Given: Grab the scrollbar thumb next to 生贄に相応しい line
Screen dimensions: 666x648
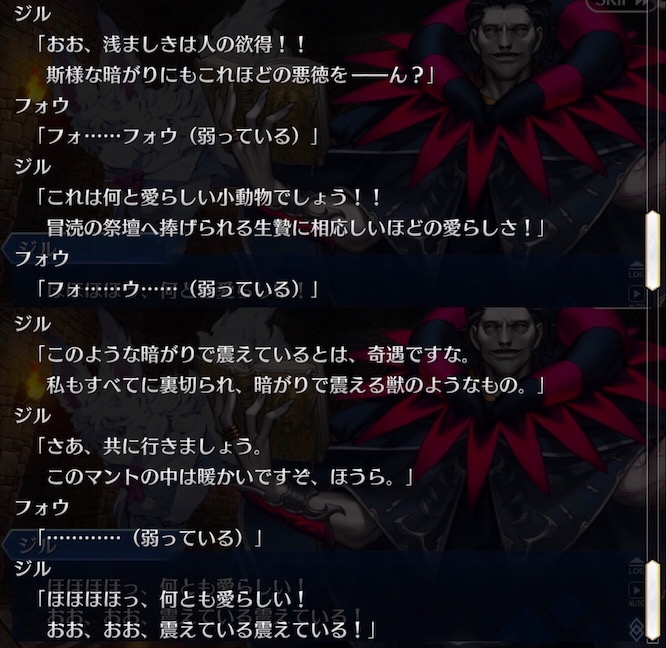Looking at the screenshot, I should click(652, 251).
